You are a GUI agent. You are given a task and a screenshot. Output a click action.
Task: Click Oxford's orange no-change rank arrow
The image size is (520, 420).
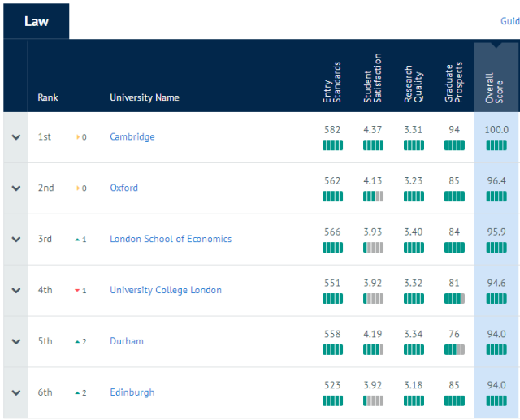click(x=78, y=188)
